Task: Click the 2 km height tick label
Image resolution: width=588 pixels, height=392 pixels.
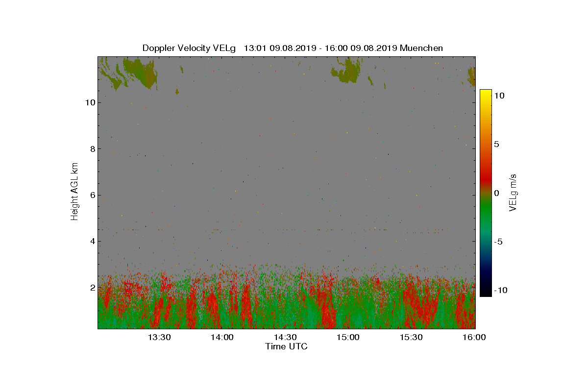Action: [92, 287]
